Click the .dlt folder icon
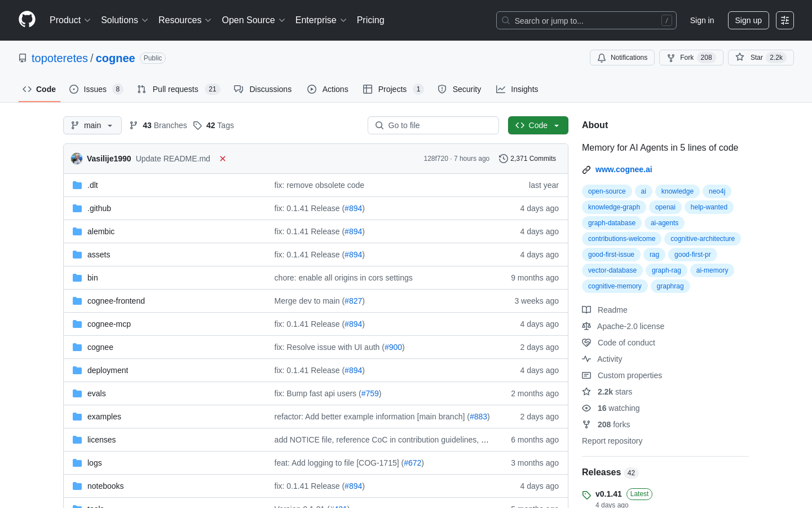 (x=77, y=185)
